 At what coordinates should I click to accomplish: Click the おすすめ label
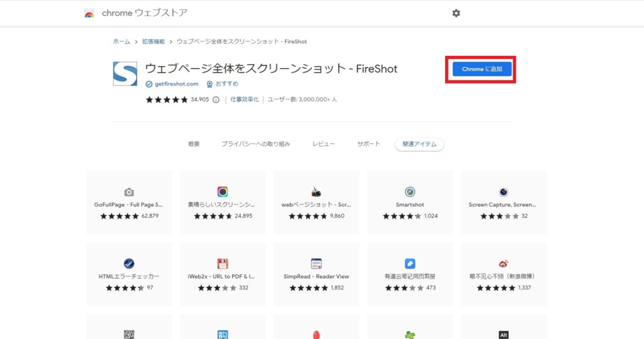click(x=226, y=84)
